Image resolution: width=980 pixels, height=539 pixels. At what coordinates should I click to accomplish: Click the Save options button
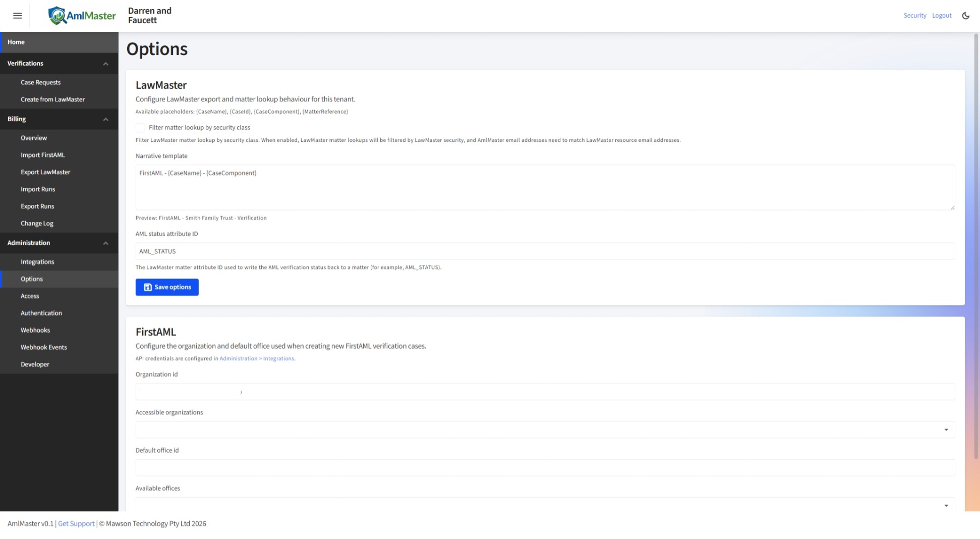point(167,287)
